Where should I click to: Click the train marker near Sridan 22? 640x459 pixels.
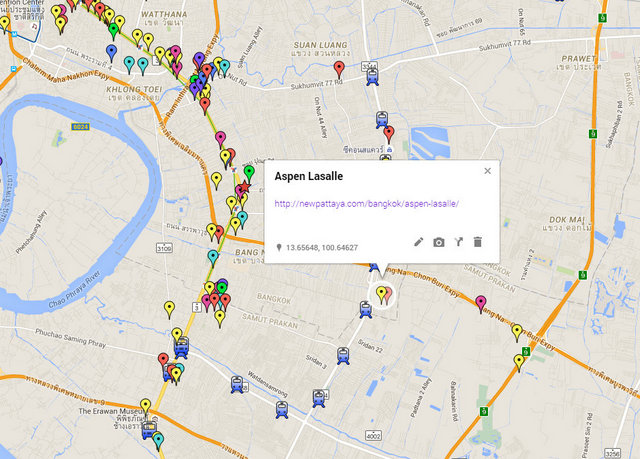click(343, 356)
